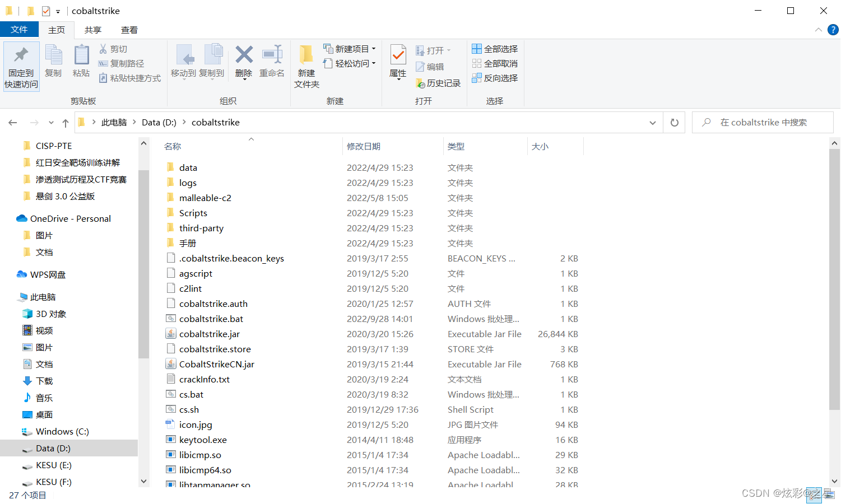Select KESU (E:) drive
This screenshot has width=841, height=504.
(x=54, y=465)
